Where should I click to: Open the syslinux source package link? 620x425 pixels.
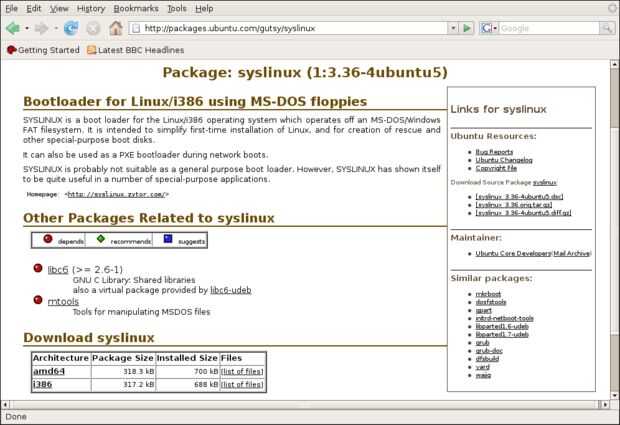click(544, 182)
